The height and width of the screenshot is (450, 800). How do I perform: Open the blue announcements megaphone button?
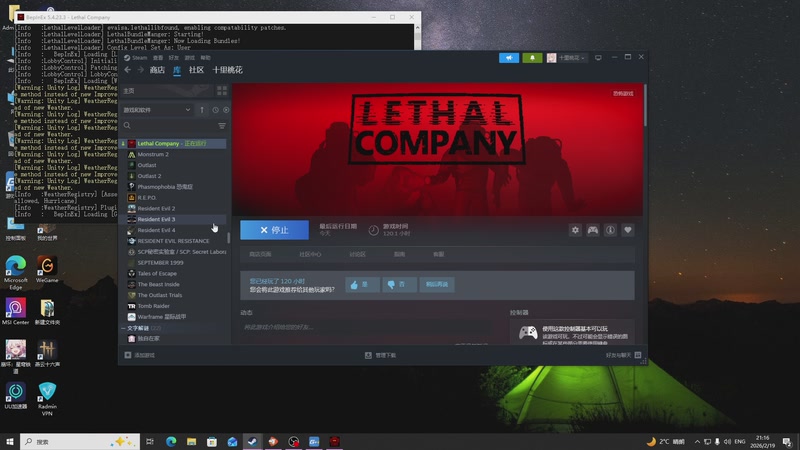509,58
